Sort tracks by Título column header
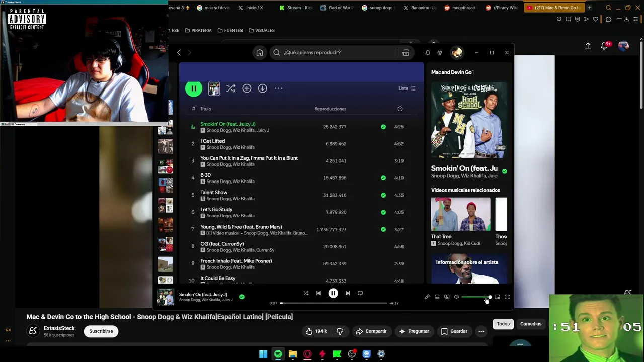This screenshot has width=644, height=362. (205, 109)
